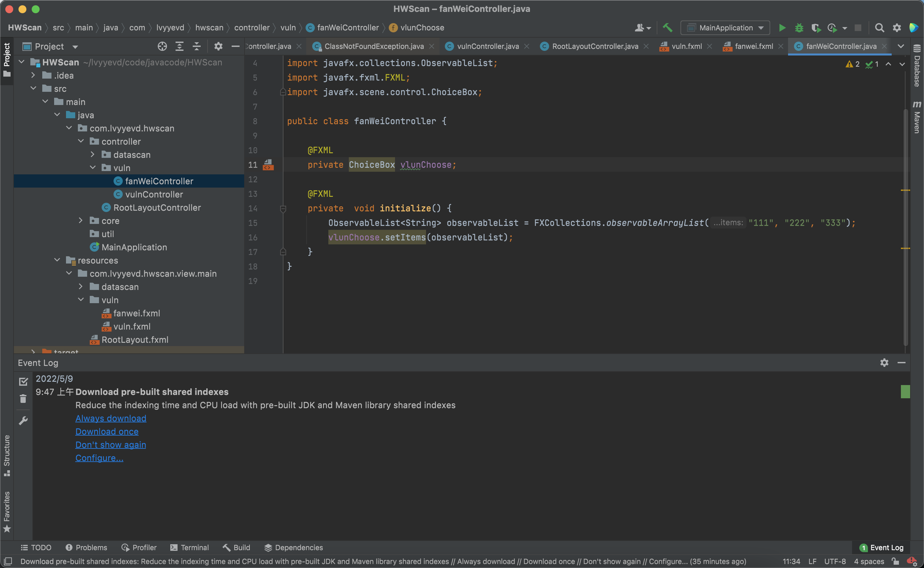Click the 4 spaces indent setting
Viewport: 924px width, 568px height.
click(x=869, y=561)
